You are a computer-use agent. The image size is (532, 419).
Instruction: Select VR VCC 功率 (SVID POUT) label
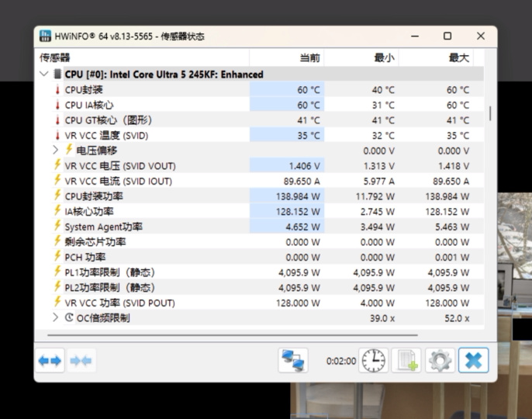pos(119,303)
